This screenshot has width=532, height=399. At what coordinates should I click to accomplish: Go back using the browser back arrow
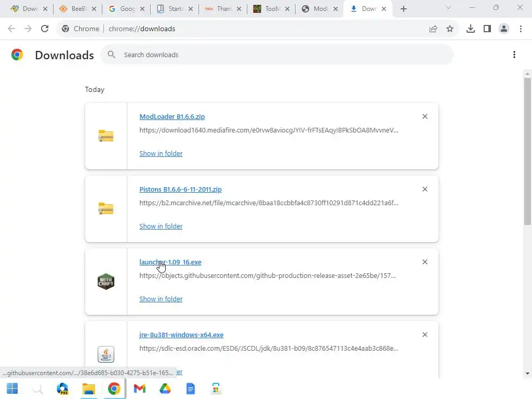(x=11, y=29)
